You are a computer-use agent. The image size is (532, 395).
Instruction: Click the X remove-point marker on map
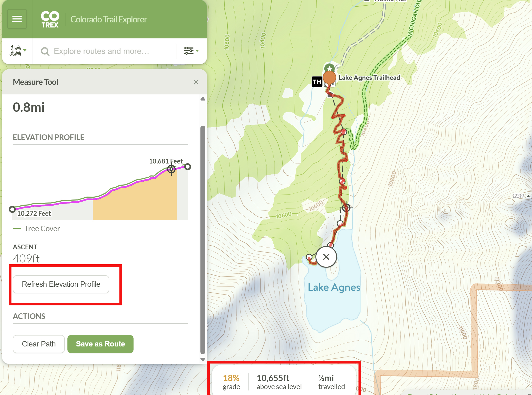point(326,257)
